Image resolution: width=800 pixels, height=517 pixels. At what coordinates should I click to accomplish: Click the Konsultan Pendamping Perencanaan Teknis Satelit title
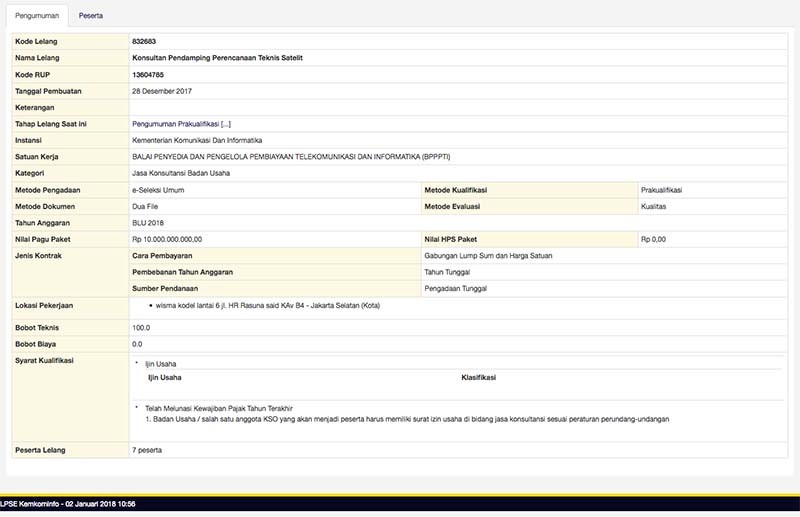tap(217, 58)
